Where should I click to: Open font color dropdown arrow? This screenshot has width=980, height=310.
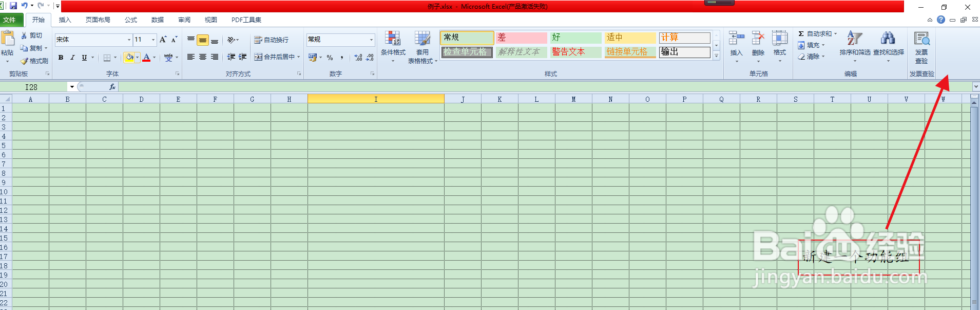(x=154, y=58)
